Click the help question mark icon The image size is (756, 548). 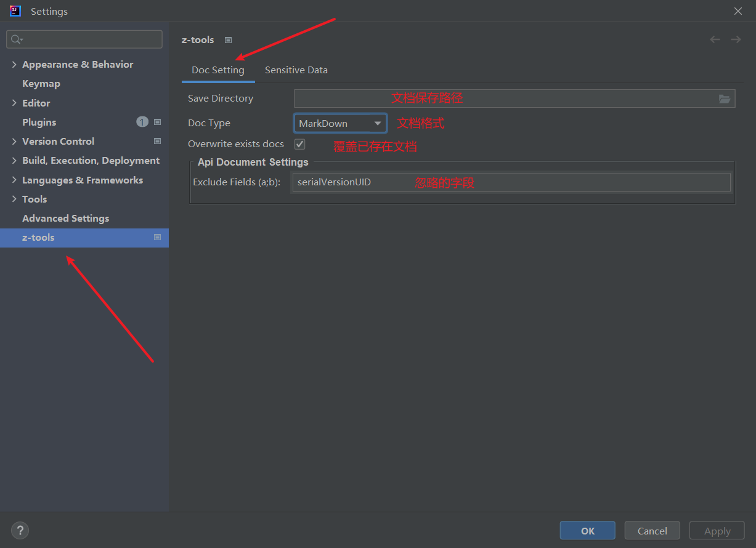20,530
